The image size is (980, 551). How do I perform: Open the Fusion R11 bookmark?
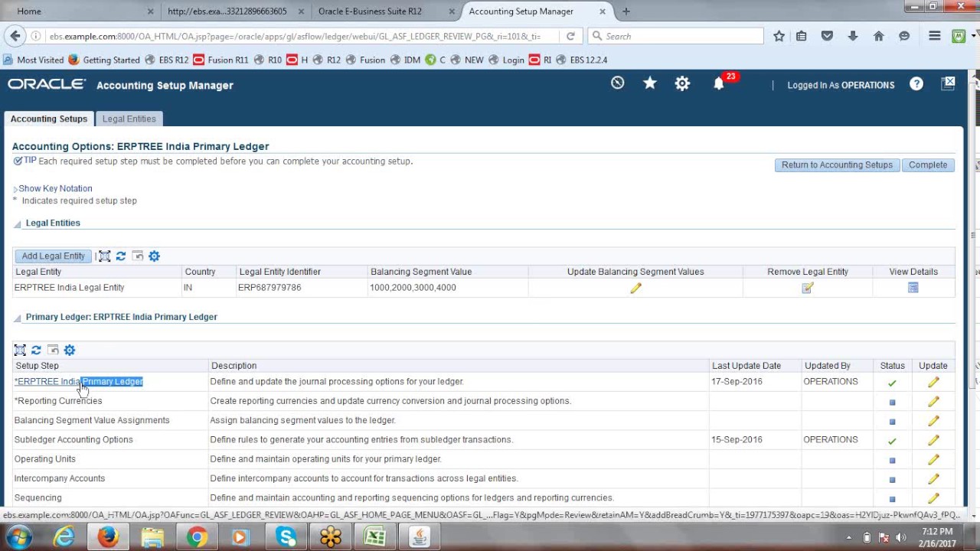pyautogui.click(x=220, y=60)
